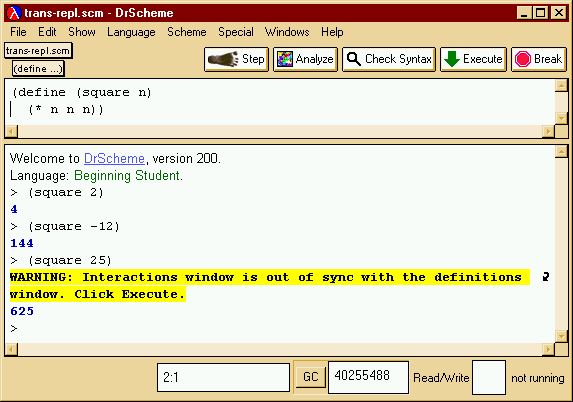Trigger garbage collection with the GC button

point(310,377)
